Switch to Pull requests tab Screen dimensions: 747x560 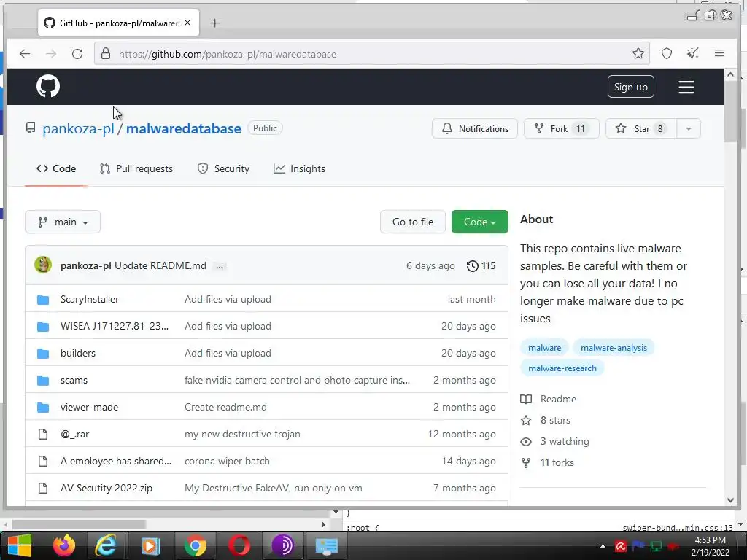tap(136, 168)
